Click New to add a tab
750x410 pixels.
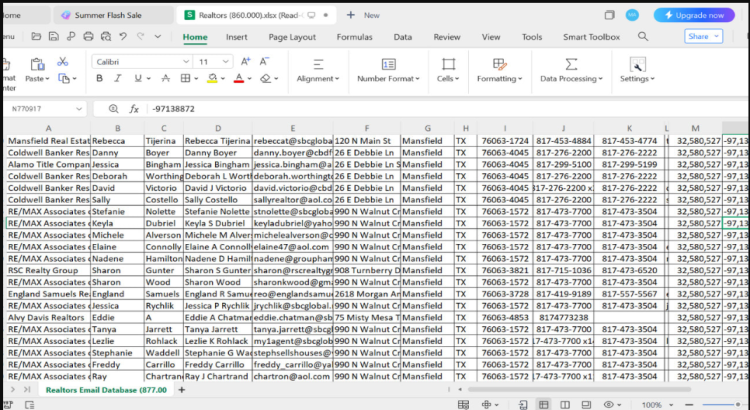click(364, 15)
